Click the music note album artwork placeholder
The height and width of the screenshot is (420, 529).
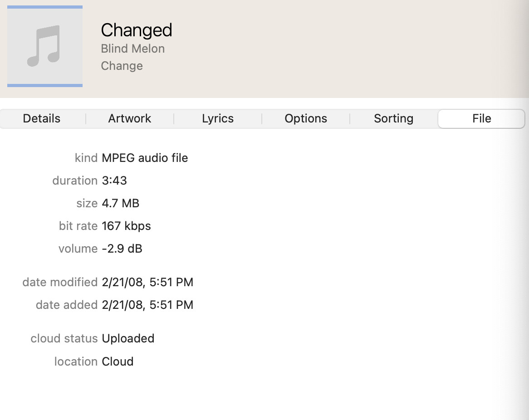pos(45,46)
